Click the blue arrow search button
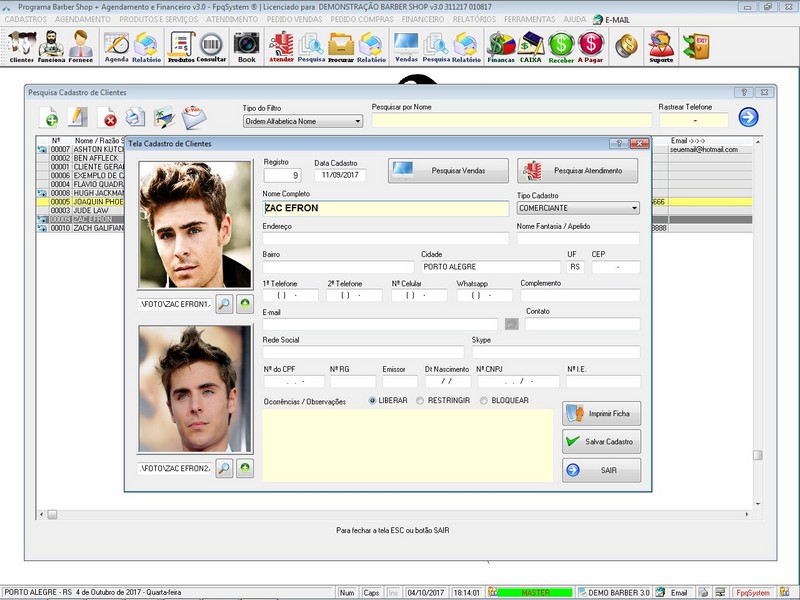Screen dimensions: 800x600 [x=748, y=118]
